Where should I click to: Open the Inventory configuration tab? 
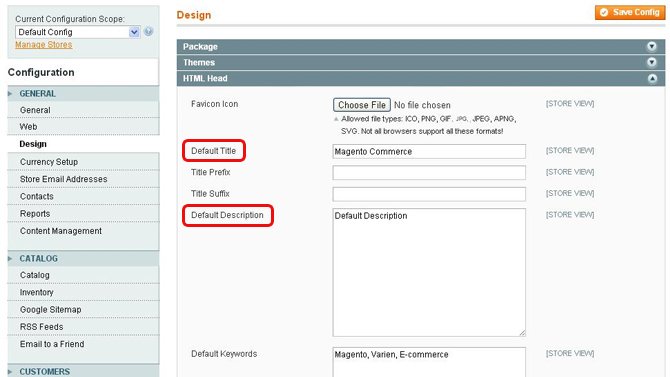pos(83,292)
